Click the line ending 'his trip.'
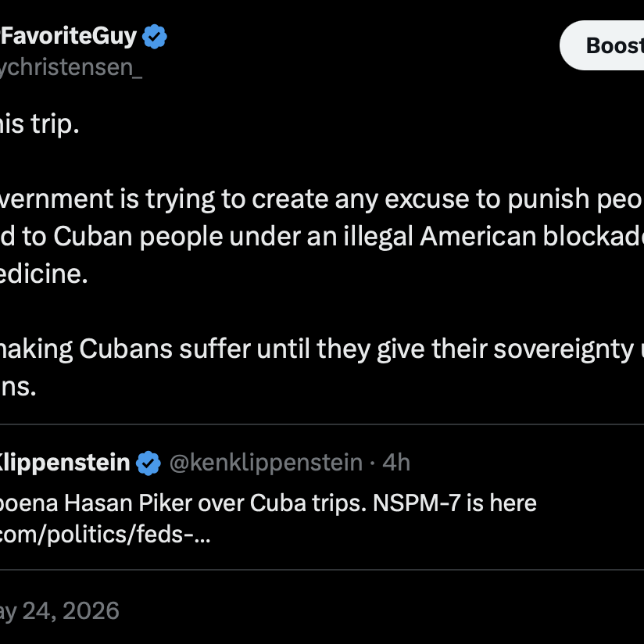 coord(39,124)
